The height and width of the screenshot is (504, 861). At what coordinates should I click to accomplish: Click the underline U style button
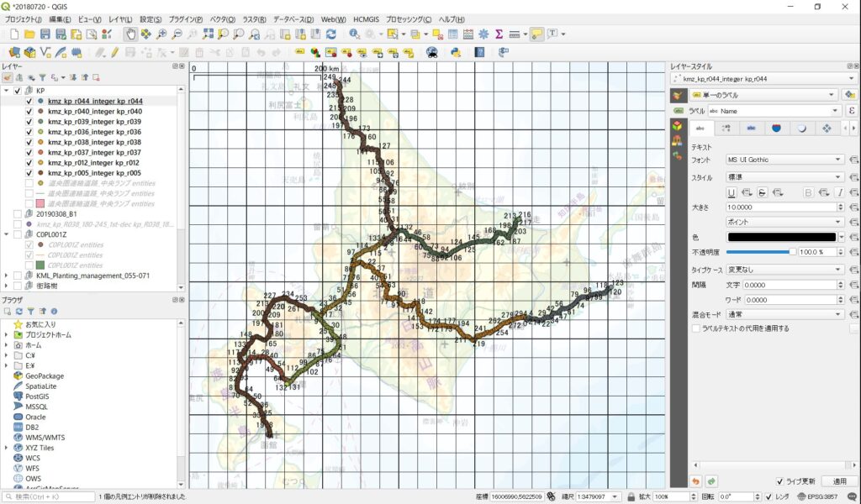(x=732, y=192)
